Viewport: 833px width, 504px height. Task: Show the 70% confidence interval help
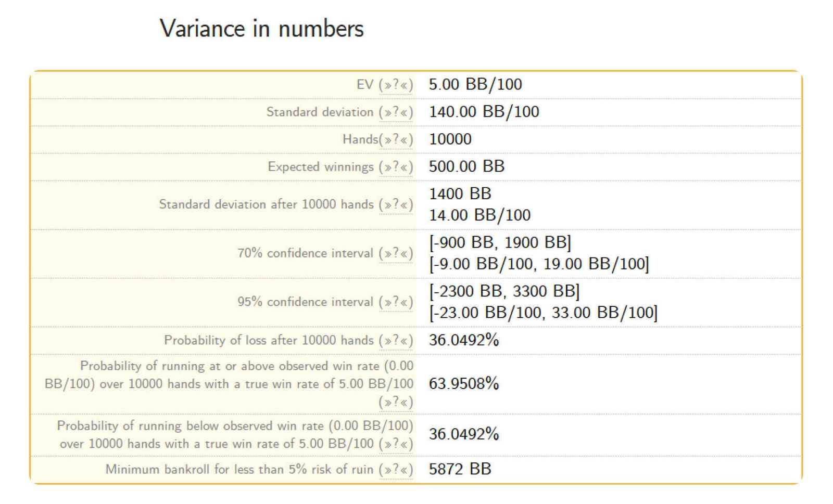coord(396,254)
